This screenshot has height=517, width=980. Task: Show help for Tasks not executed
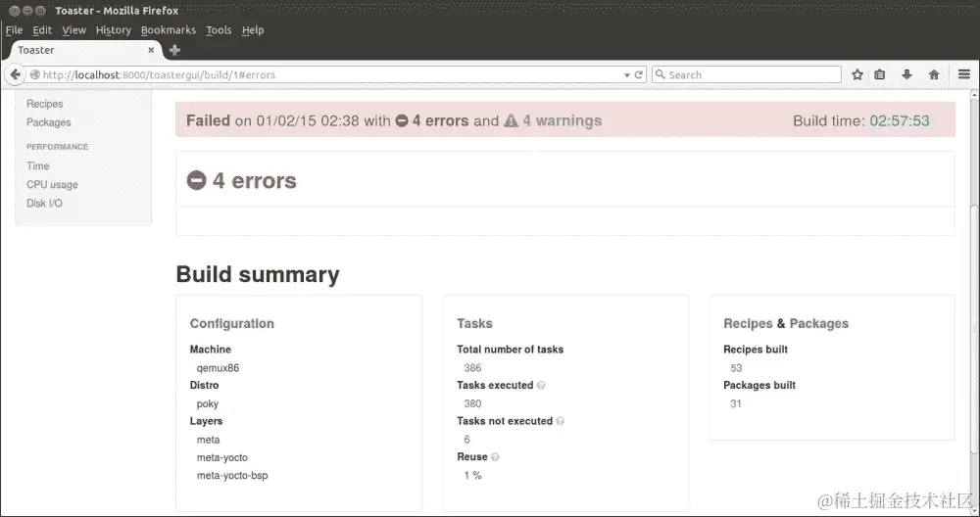(560, 421)
